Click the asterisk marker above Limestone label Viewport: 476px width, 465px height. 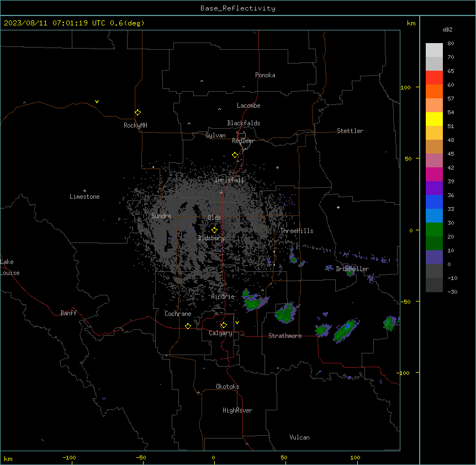(x=84, y=191)
